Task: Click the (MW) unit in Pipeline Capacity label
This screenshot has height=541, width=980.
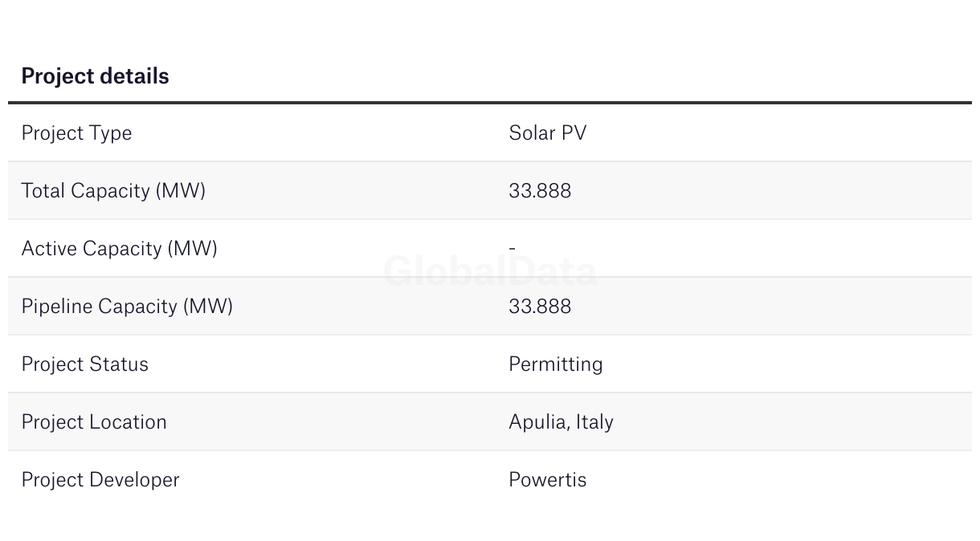Action: pyautogui.click(x=208, y=306)
